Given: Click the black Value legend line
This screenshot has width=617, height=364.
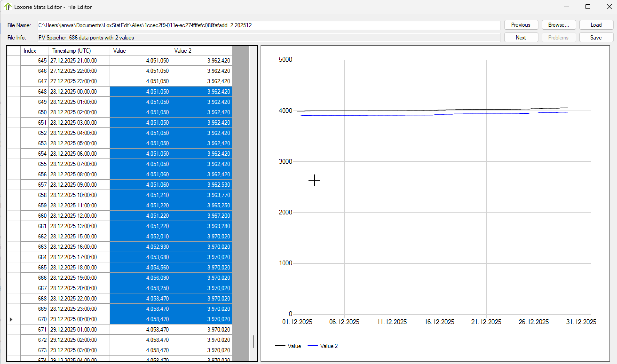Looking at the screenshot, I should pyautogui.click(x=280, y=346).
